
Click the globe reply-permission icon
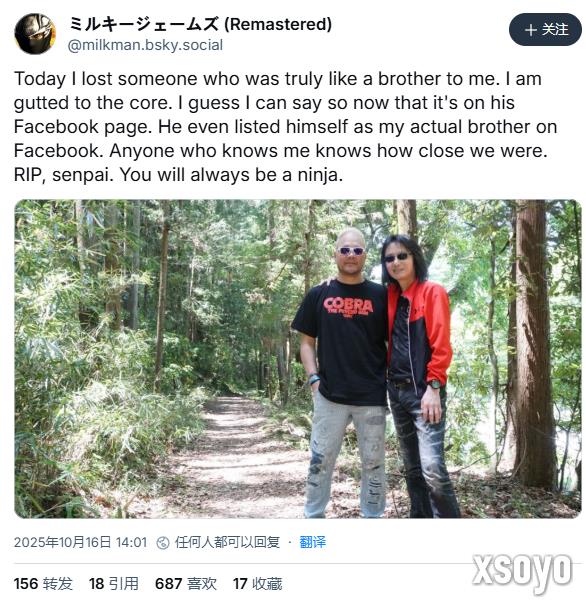coord(163,543)
